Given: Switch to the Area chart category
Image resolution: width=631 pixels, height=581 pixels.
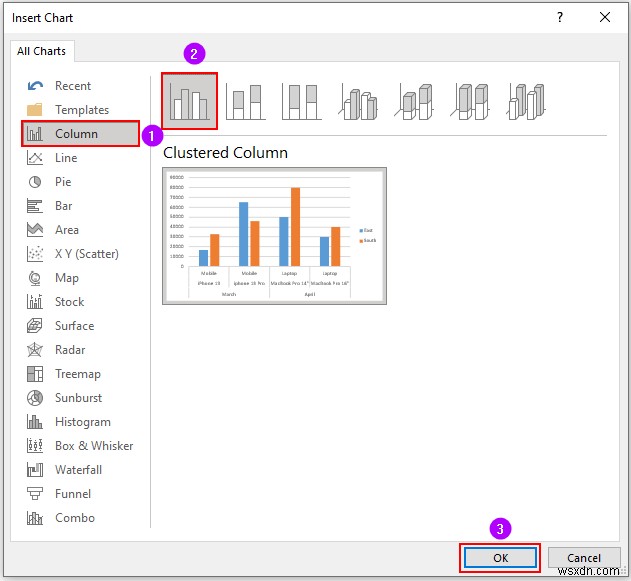Looking at the screenshot, I should click(80, 230).
